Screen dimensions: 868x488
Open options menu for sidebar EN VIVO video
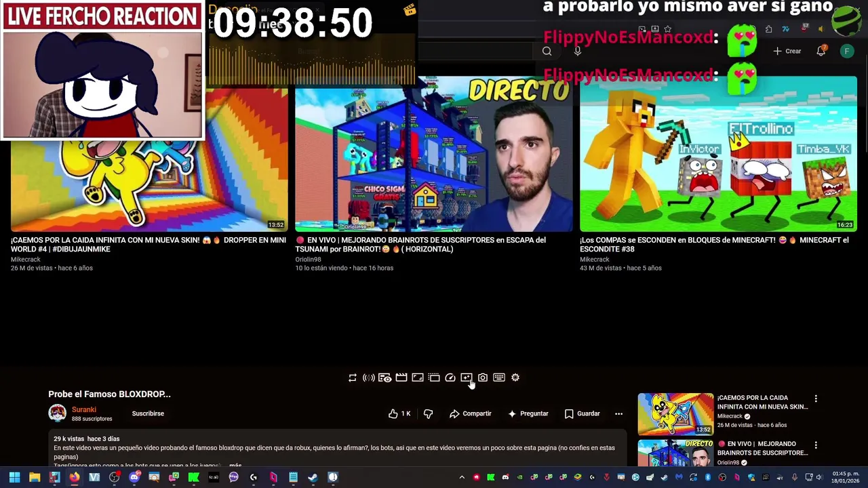816,445
